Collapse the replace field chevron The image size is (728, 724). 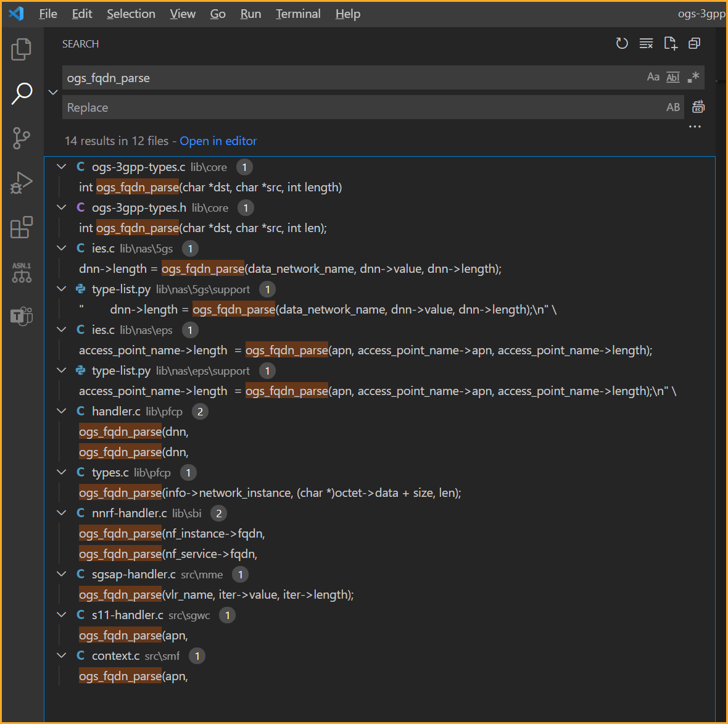pos(53,93)
